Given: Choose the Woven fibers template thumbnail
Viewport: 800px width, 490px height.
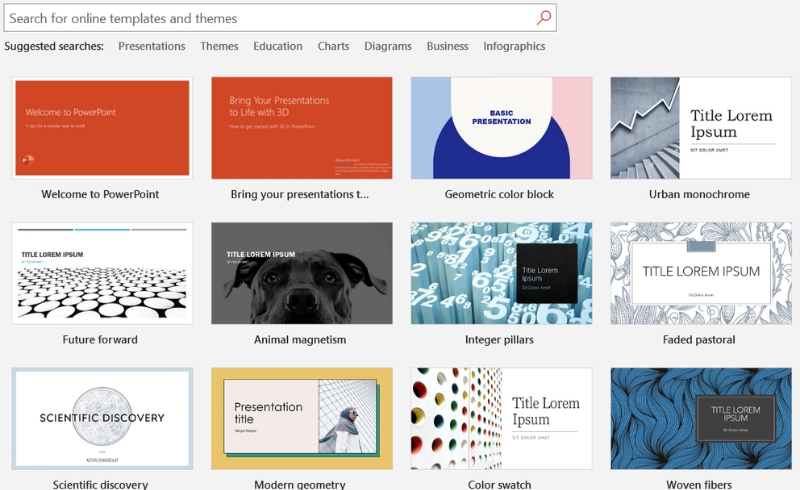Looking at the screenshot, I should (x=701, y=419).
